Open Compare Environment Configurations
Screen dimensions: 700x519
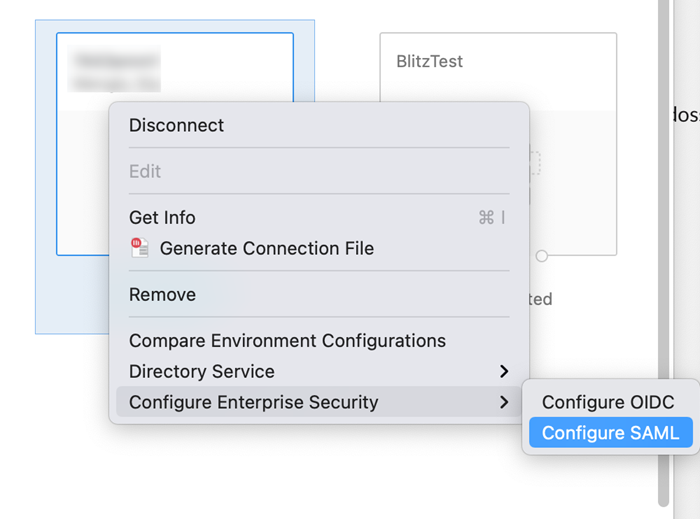(287, 340)
